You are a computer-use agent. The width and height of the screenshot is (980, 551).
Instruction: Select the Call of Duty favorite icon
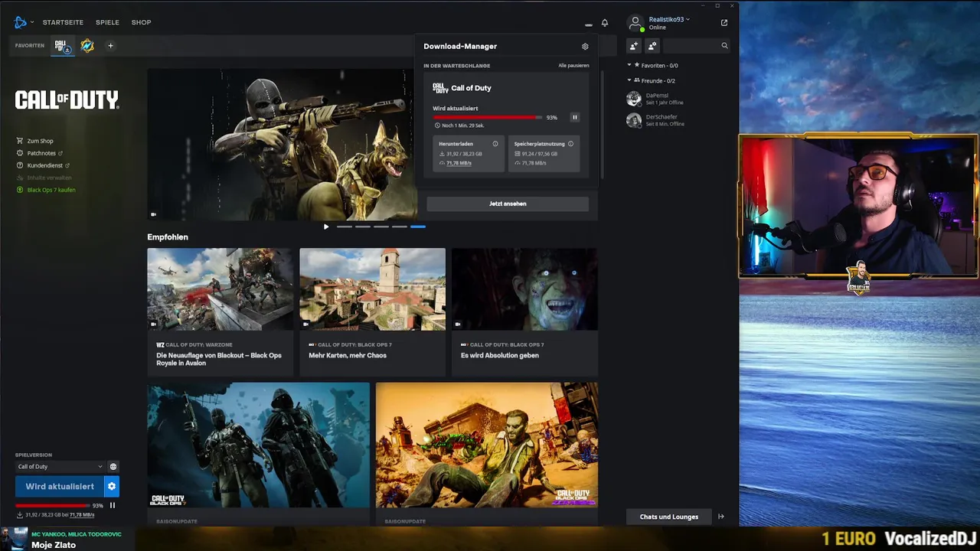61,46
